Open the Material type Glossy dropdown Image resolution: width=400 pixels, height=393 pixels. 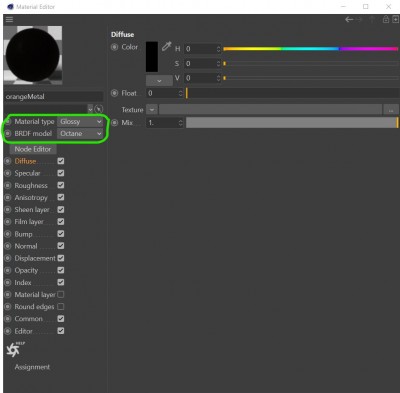click(x=80, y=122)
